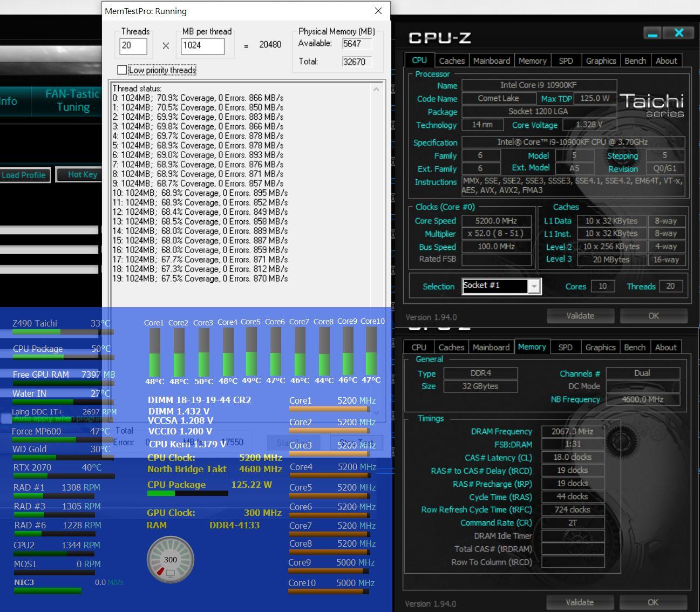Open SPD tab in bottom CPU-Z window
Screen dimensions: 700x612
click(x=565, y=348)
